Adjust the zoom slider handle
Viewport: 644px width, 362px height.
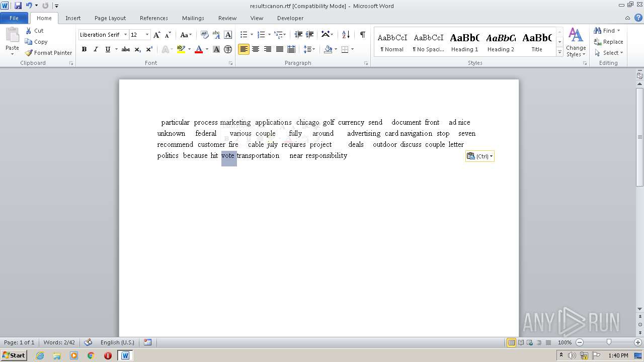pos(609,342)
